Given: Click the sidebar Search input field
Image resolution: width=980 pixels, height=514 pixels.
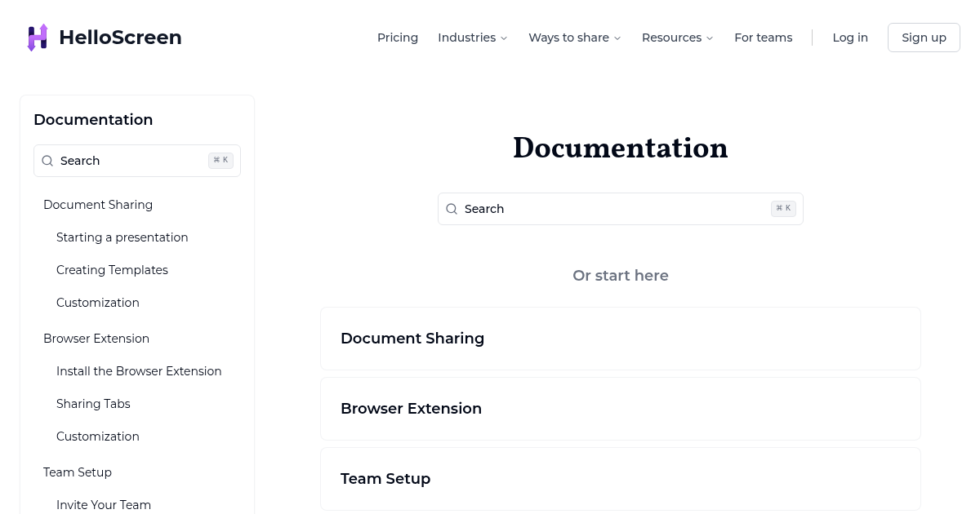Looking at the screenshot, I should (137, 161).
